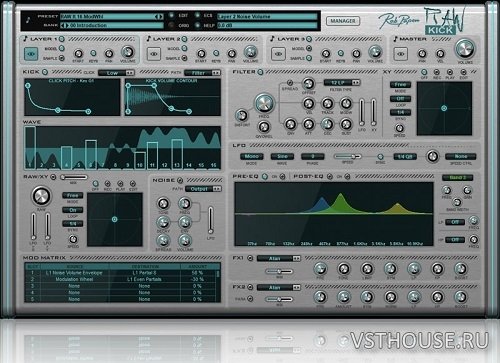
Task: Click the FX2 Boost knob
Action: click(461, 297)
